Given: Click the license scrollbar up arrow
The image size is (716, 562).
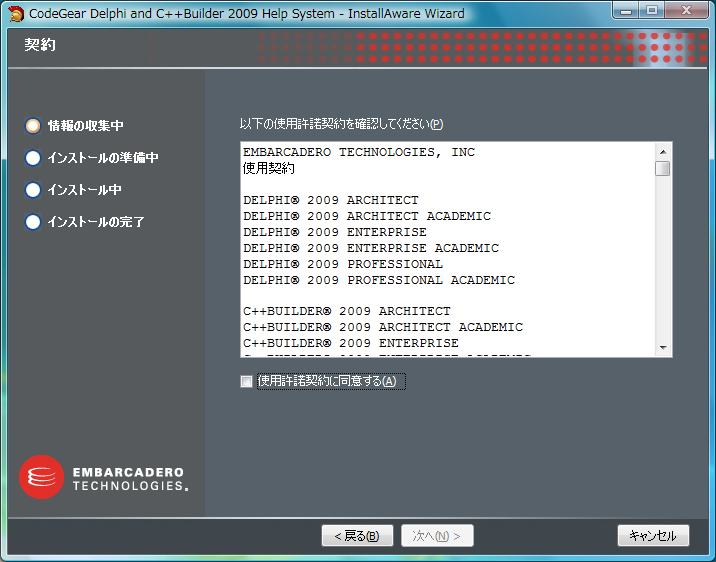Looking at the screenshot, I should (x=663, y=152).
